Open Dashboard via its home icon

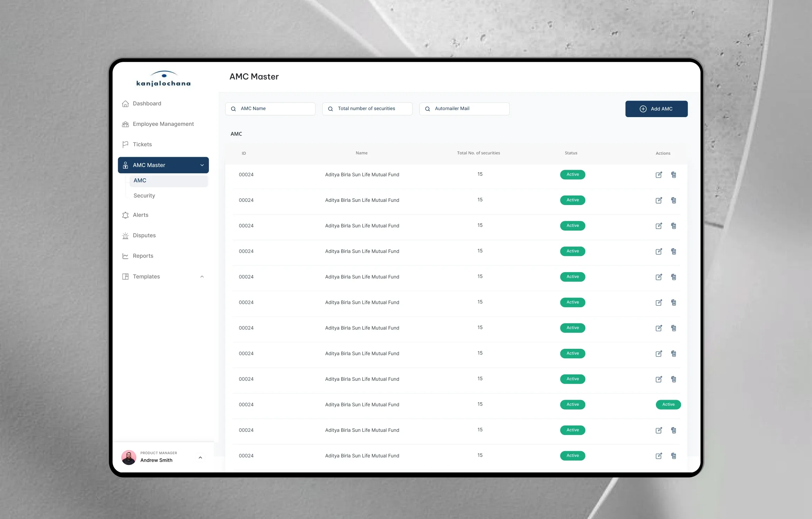[x=125, y=104]
